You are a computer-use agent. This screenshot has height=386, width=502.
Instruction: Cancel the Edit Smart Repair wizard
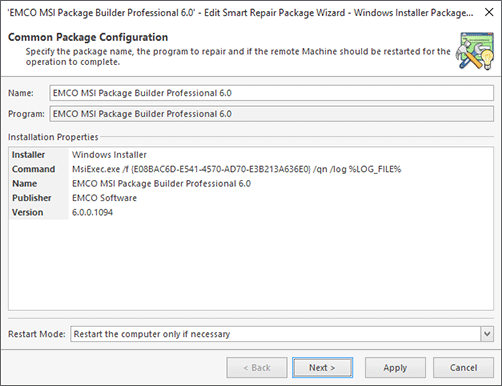pyautogui.click(x=463, y=368)
